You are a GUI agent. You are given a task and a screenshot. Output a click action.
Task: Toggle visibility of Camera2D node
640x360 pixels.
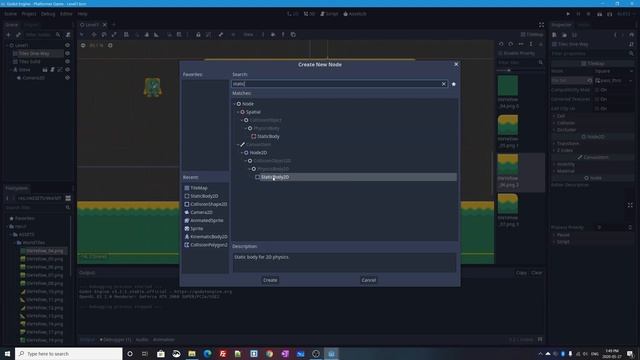point(67,78)
